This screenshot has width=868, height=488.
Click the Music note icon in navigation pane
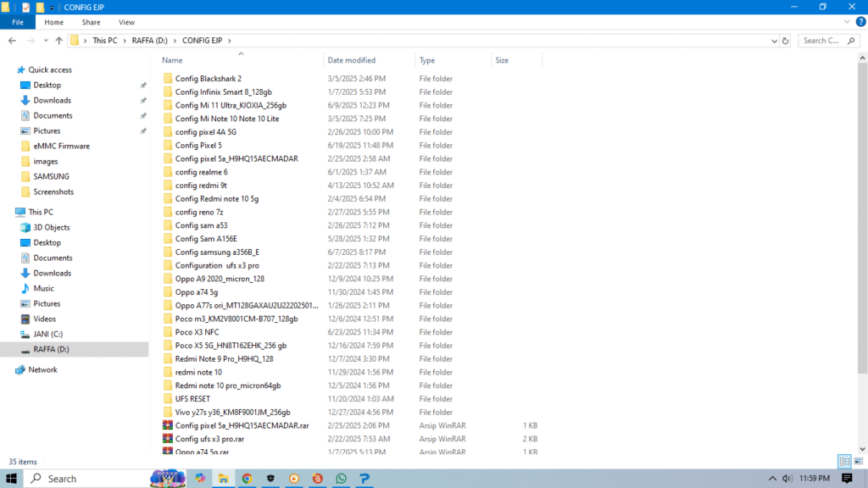[25, 288]
